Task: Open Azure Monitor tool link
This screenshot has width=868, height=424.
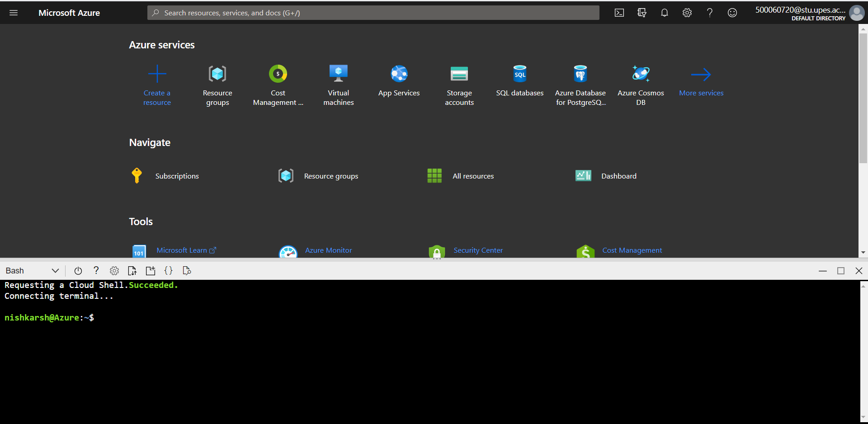Action: pos(328,250)
